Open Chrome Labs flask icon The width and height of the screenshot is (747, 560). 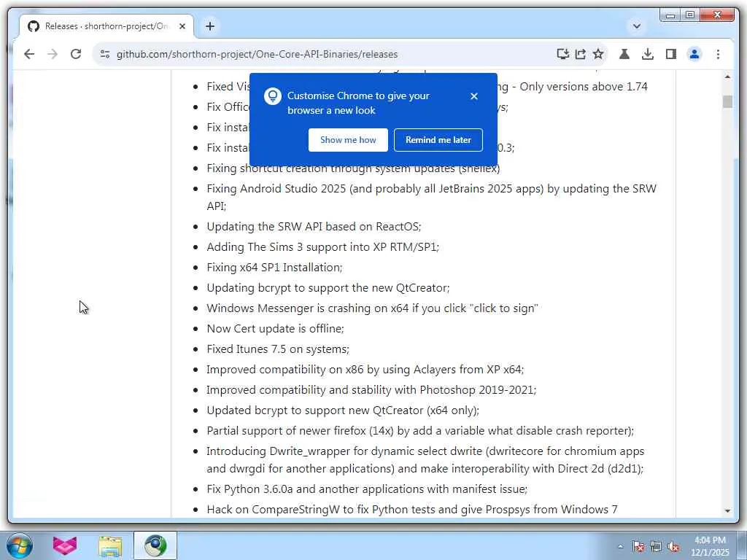[x=624, y=54]
